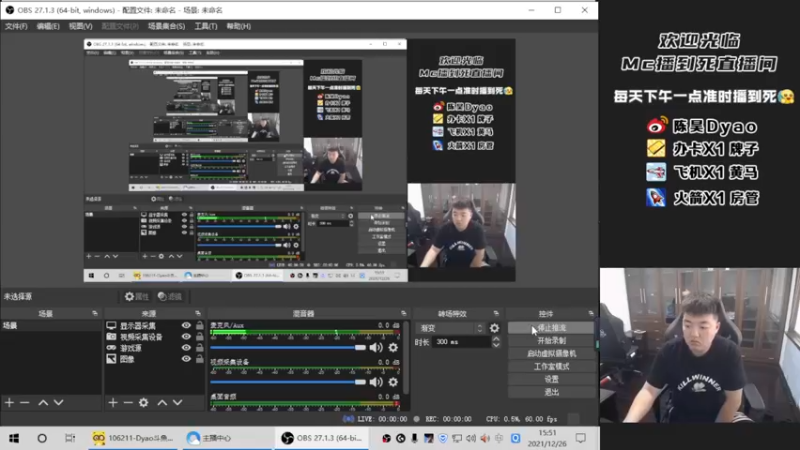Hide the 图像 source with eye icon

[x=186, y=359]
